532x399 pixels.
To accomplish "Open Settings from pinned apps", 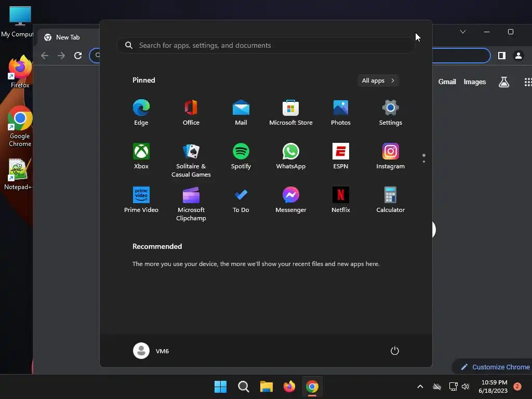I will click(x=391, y=113).
